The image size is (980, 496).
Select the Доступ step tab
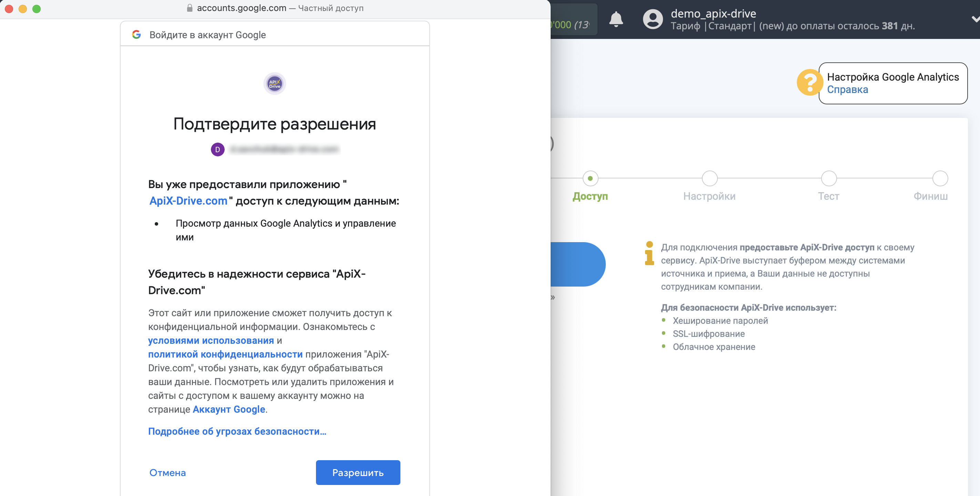click(x=590, y=196)
